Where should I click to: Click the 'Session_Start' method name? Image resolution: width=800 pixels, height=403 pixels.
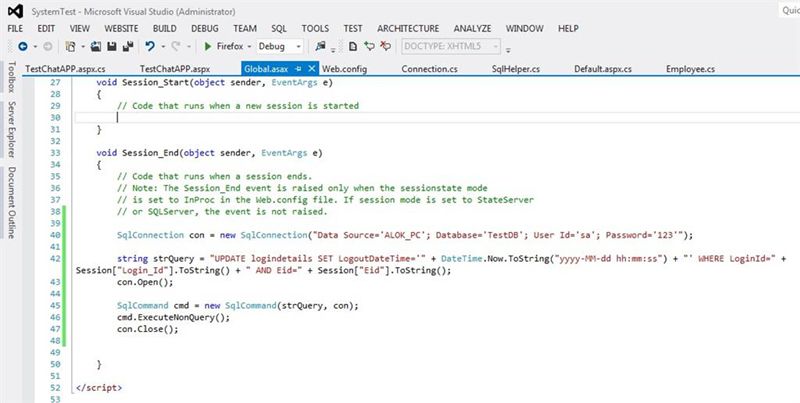pos(156,82)
